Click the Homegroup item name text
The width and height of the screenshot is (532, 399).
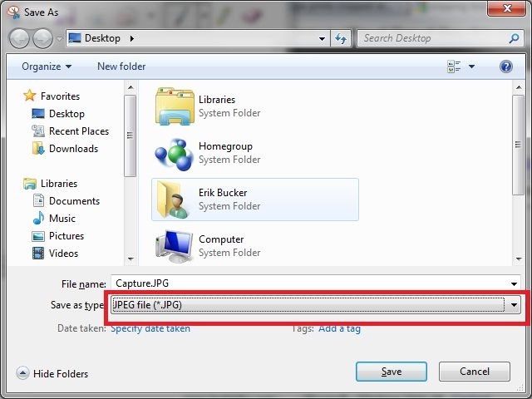(225, 146)
